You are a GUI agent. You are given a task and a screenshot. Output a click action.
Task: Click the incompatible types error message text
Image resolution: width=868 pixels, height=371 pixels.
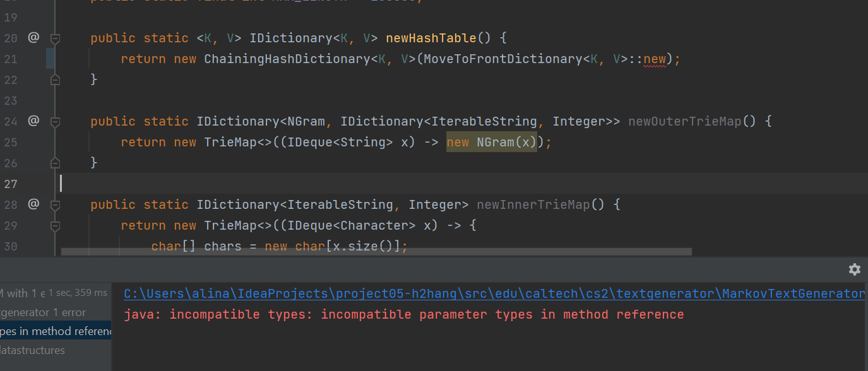(x=403, y=314)
